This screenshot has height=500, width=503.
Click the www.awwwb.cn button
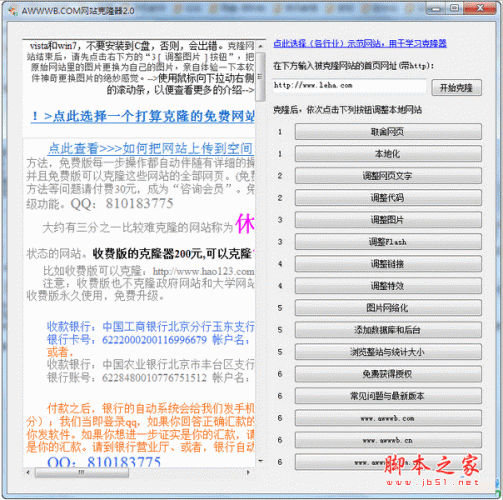[x=388, y=440]
